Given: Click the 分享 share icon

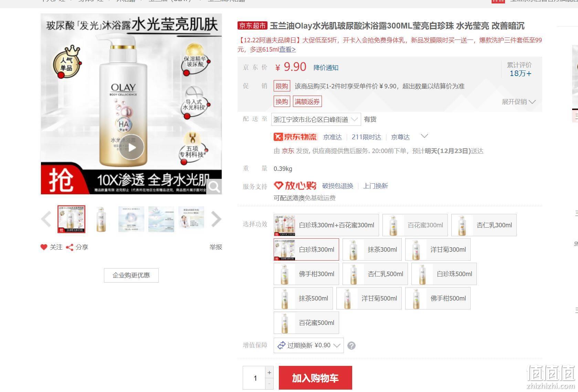Looking at the screenshot, I should (x=70, y=247).
